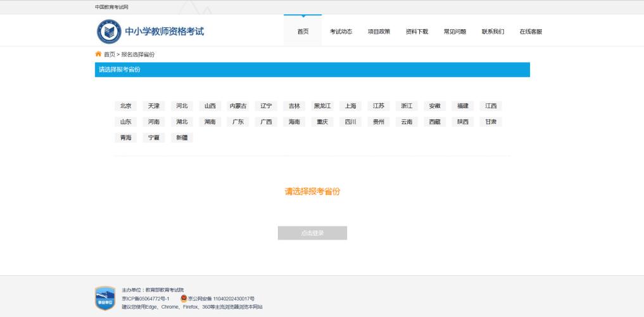The width and height of the screenshot is (644, 317).
Task: Choose 河北 as the province
Action: tap(182, 106)
